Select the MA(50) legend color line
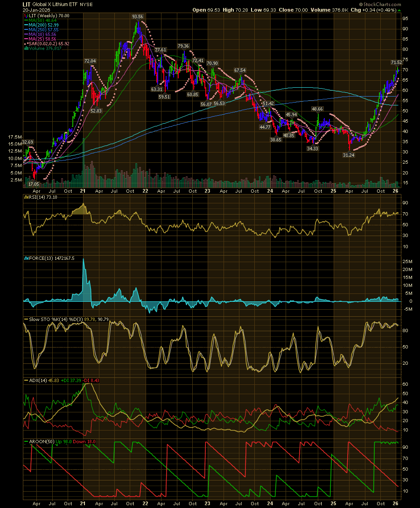This screenshot has width=420, height=508. [x=26, y=21]
